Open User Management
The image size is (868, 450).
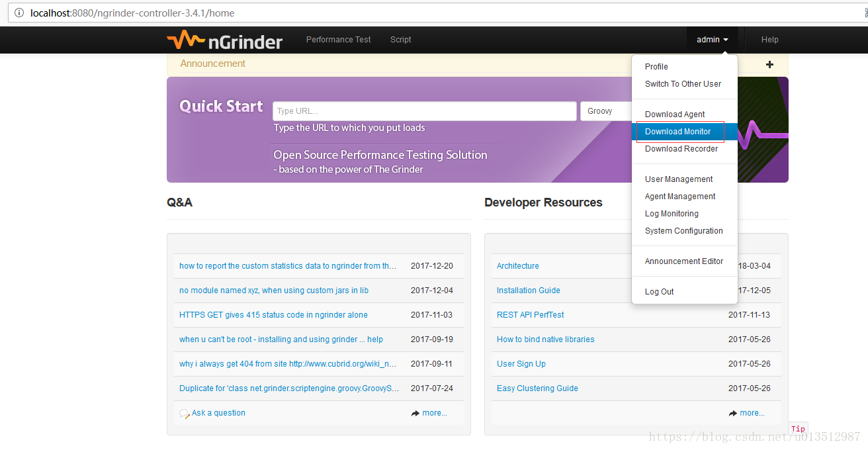coord(685,179)
